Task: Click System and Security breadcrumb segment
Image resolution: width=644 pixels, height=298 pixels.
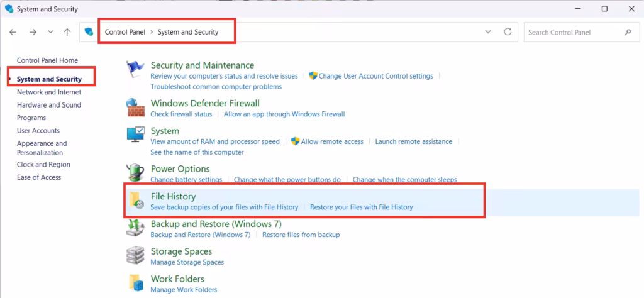Action: [x=188, y=32]
